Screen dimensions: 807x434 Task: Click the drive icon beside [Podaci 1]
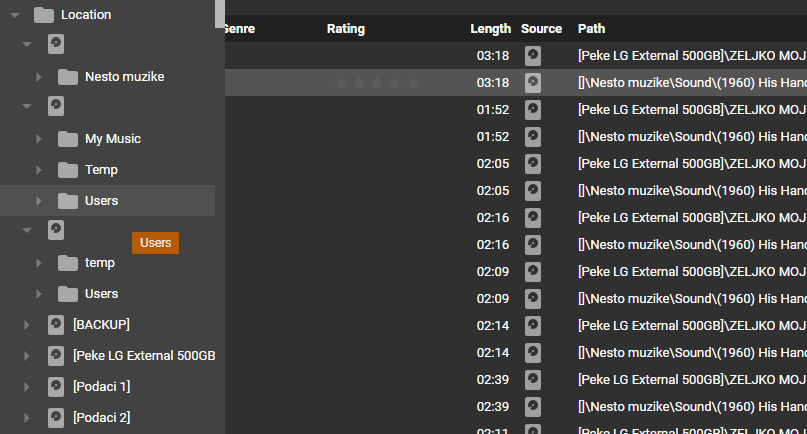56,387
